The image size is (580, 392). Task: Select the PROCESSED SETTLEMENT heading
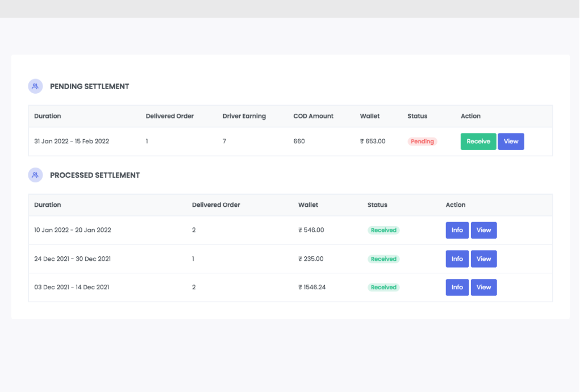(x=95, y=176)
